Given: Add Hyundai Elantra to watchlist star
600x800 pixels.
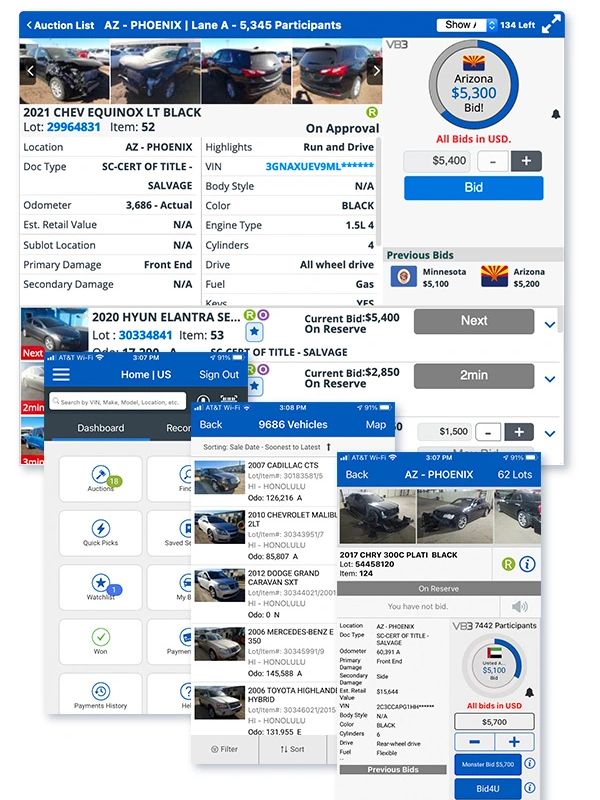Looking at the screenshot, I should tap(254, 333).
